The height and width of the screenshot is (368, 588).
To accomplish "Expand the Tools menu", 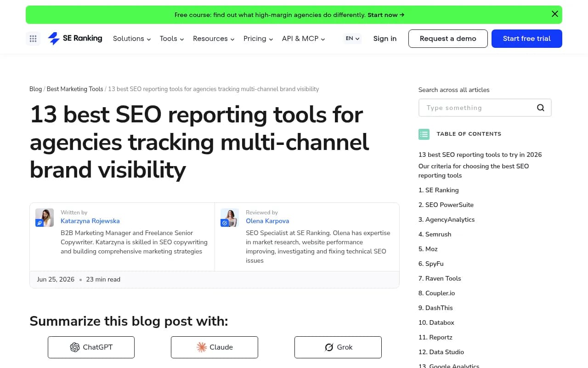I will [x=172, y=39].
